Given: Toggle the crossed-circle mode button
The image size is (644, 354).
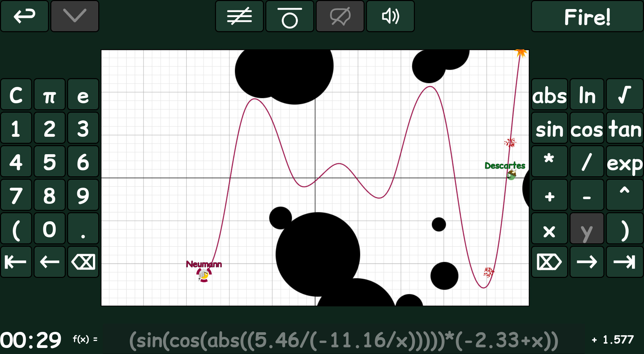Looking at the screenshot, I should tap(340, 16).
